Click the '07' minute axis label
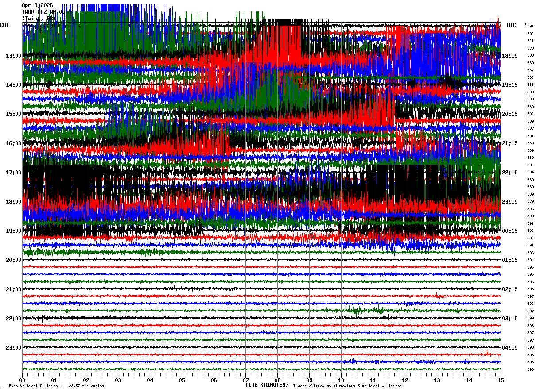The image size is (536, 392). click(x=245, y=380)
